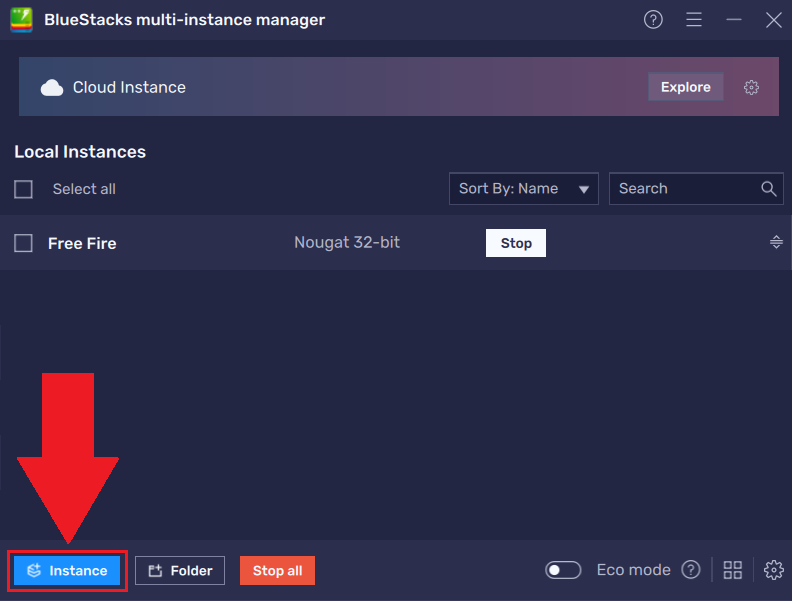Click the Eco mode label
This screenshot has height=601, width=792.
tap(633, 570)
